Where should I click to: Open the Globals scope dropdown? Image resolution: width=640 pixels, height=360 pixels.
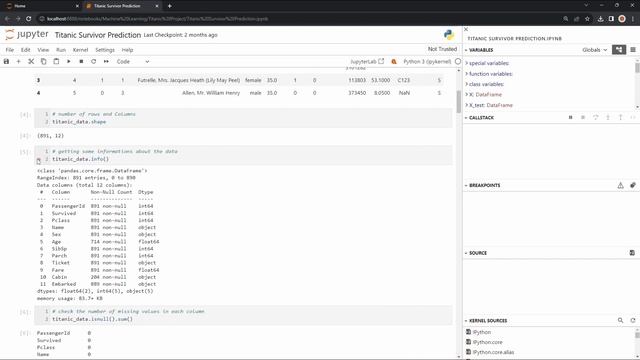point(594,50)
